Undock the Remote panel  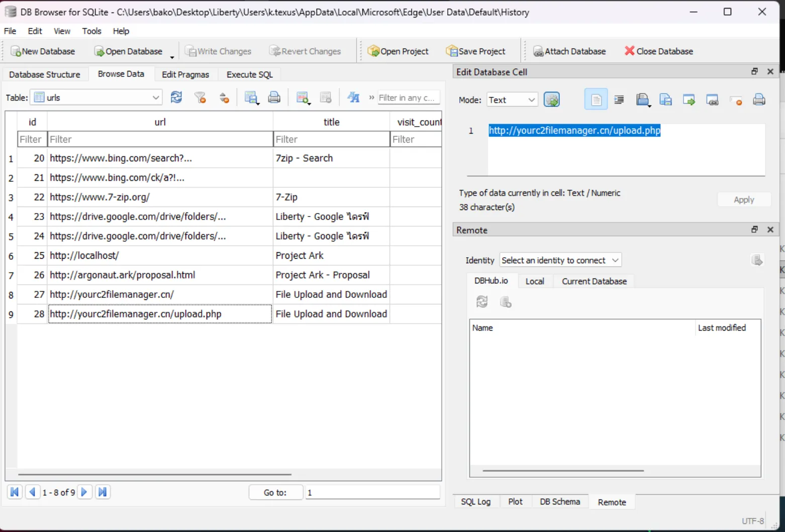(x=754, y=230)
